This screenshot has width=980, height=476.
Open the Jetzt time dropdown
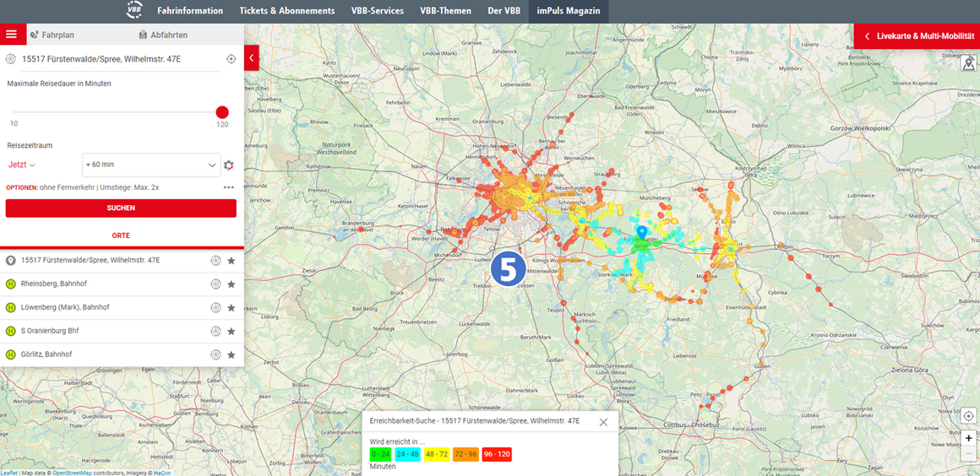pos(21,165)
